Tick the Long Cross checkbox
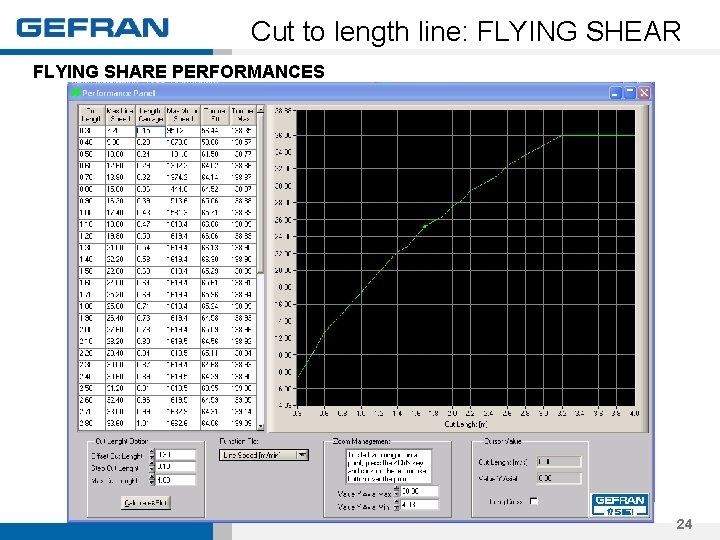 pos(534,501)
